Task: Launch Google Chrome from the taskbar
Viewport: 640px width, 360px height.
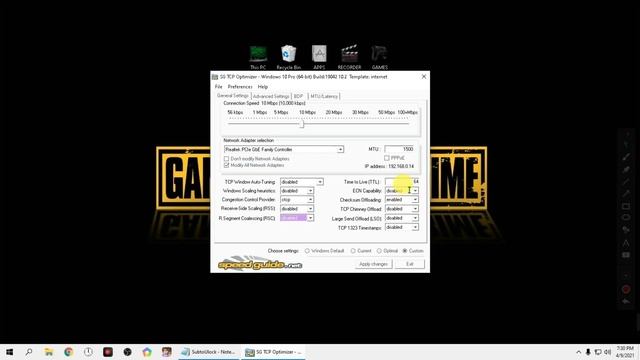Action: 68,352
